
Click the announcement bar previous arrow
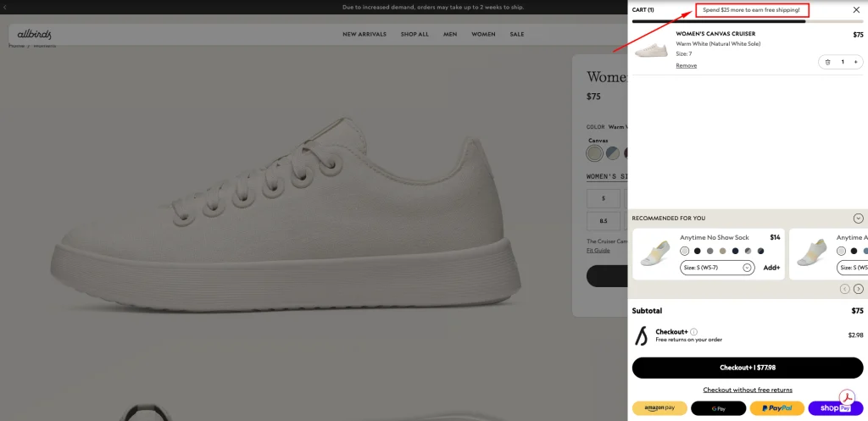(x=5, y=7)
